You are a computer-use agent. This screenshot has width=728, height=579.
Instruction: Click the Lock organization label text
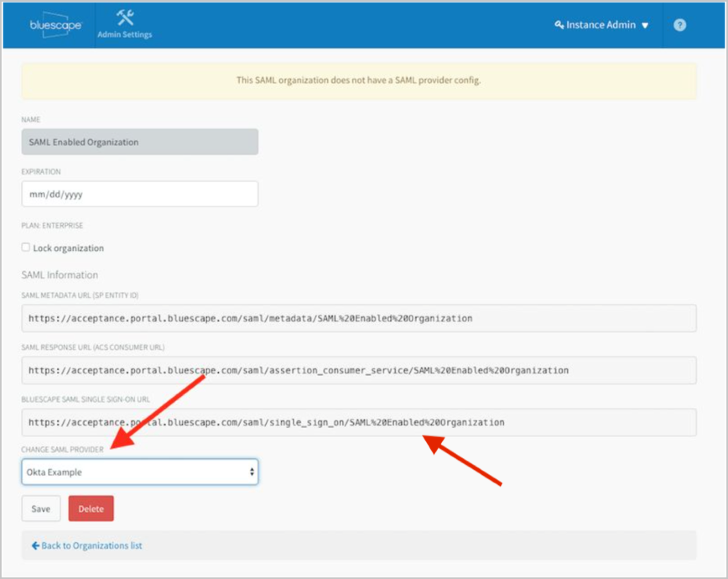(68, 248)
